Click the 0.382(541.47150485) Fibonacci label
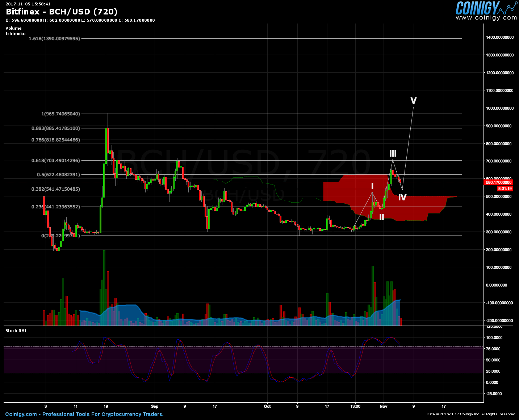519x420 pixels. [x=56, y=189]
